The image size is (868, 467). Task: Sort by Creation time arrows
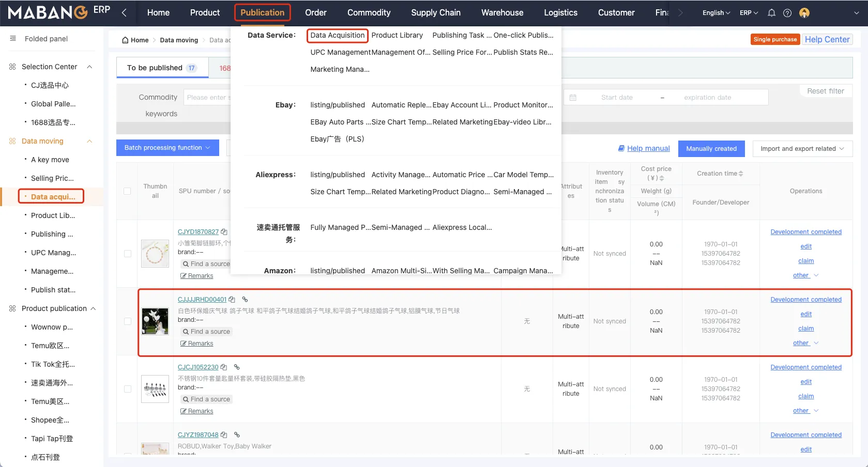pyautogui.click(x=741, y=174)
